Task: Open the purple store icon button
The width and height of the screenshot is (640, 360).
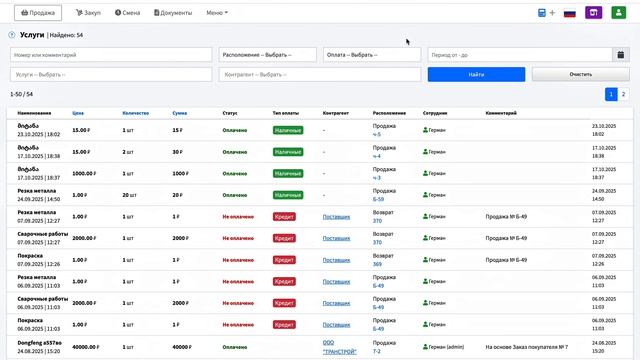Action: click(593, 13)
